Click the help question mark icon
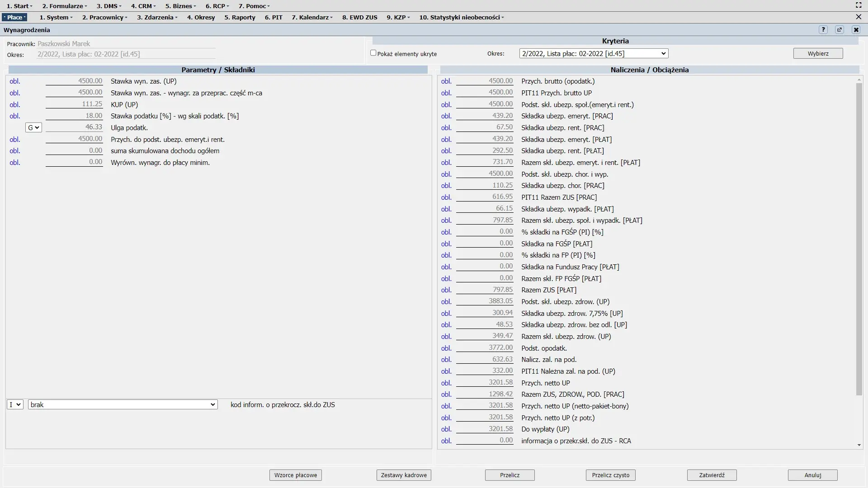 823,30
